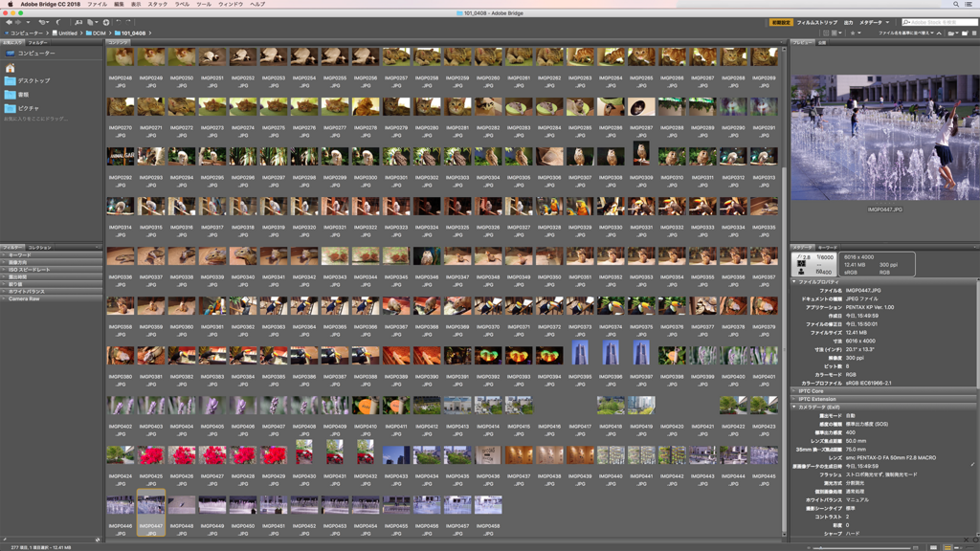Collapse the ファイルプロパティ metadata section
This screenshot has width=980, height=551.
[x=794, y=282]
